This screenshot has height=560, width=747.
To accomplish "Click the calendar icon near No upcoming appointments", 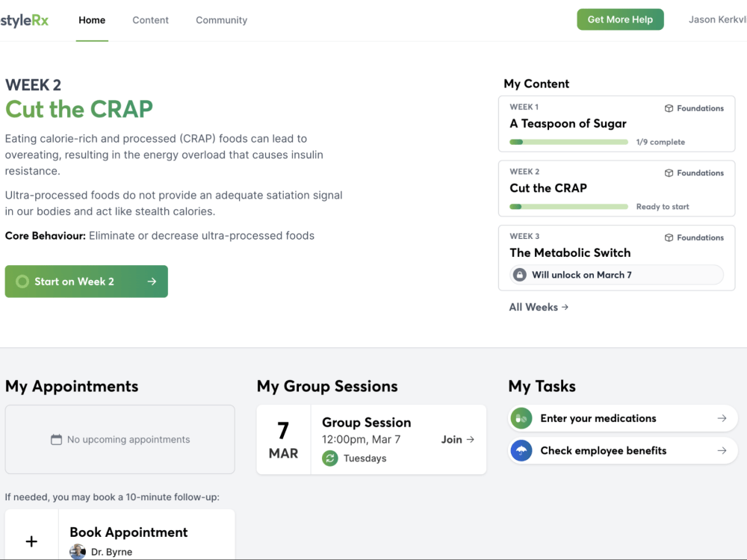I will click(56, 440).
